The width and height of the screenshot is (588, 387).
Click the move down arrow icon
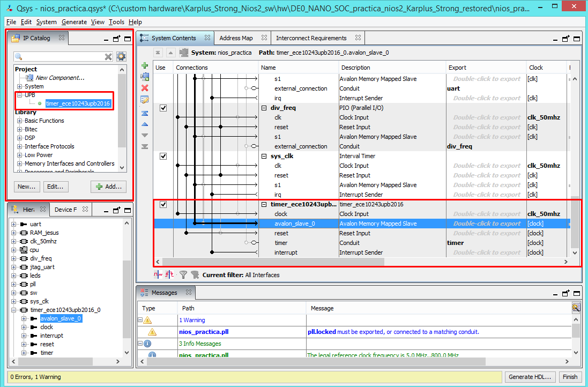pyautogui.click(x=145, y=135)
